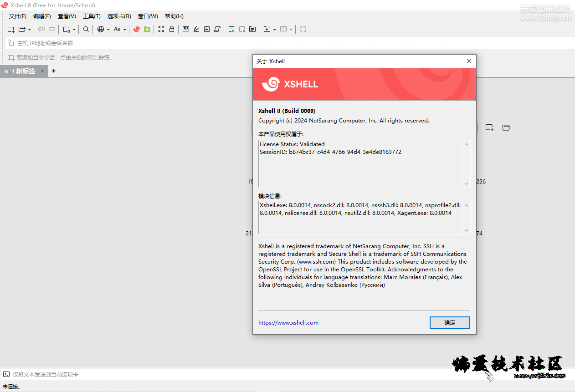The image size is (575, 392).
Task: Open the 文件(F) menu
Action: [x=18, y=16]
